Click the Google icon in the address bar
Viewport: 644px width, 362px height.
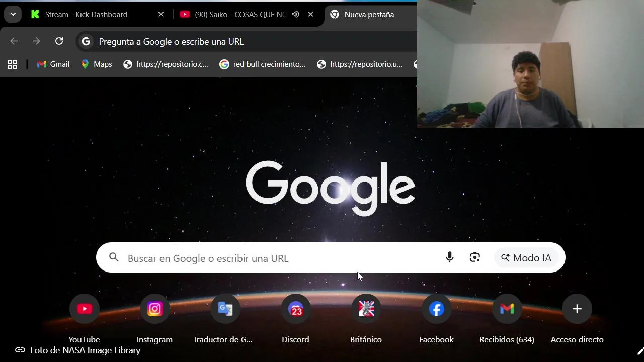tap(86, 42)
